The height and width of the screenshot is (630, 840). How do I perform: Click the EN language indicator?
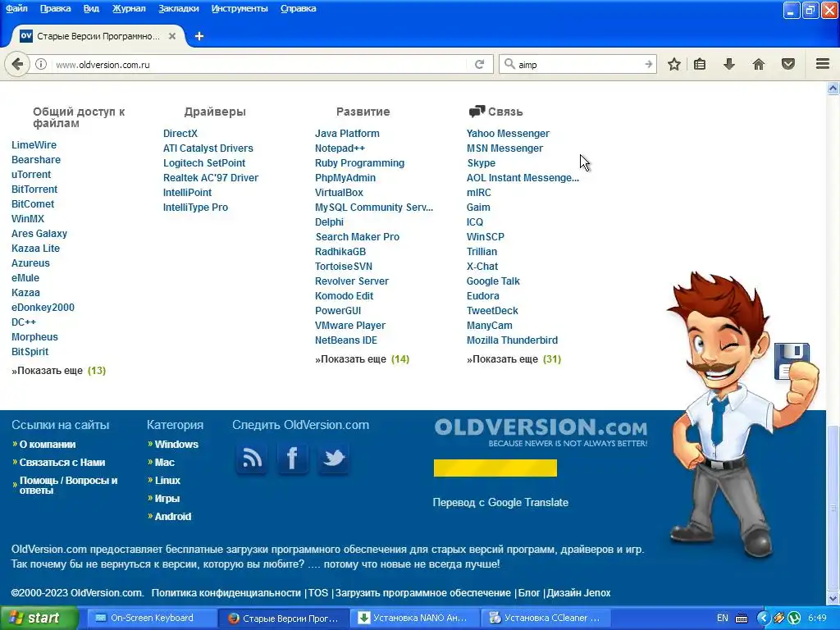point(722,618)
